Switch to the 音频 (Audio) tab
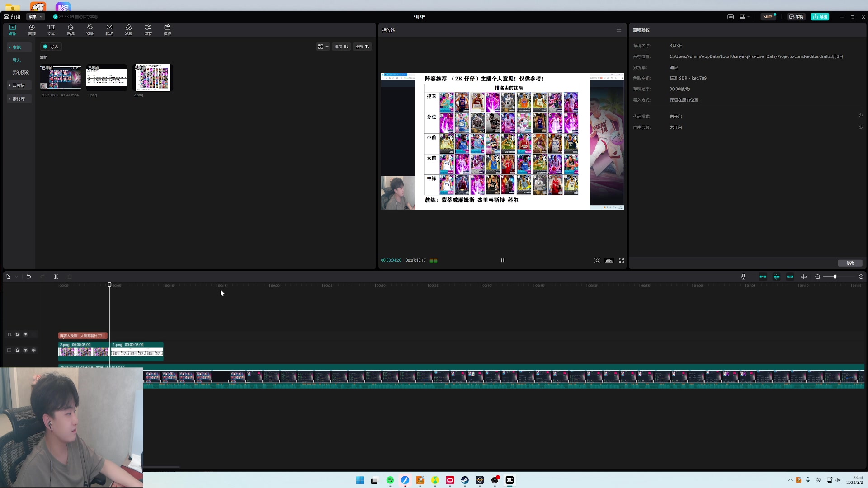 tap(32, 30)
